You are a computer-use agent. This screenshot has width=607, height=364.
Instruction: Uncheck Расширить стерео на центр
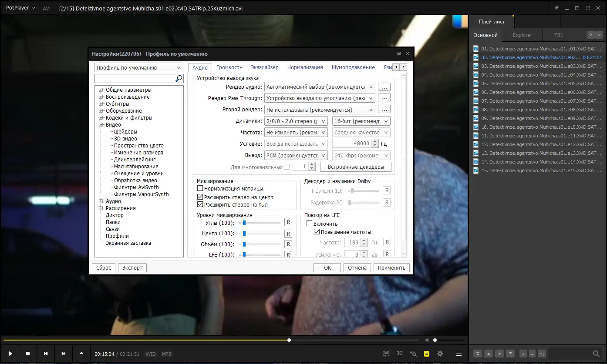(200, 197)
